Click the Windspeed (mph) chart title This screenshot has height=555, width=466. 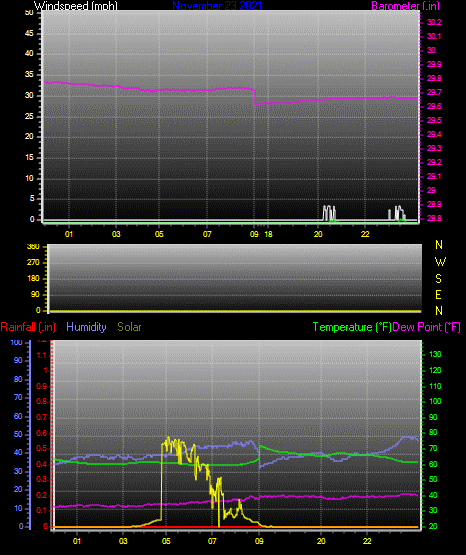pos(75,5)
